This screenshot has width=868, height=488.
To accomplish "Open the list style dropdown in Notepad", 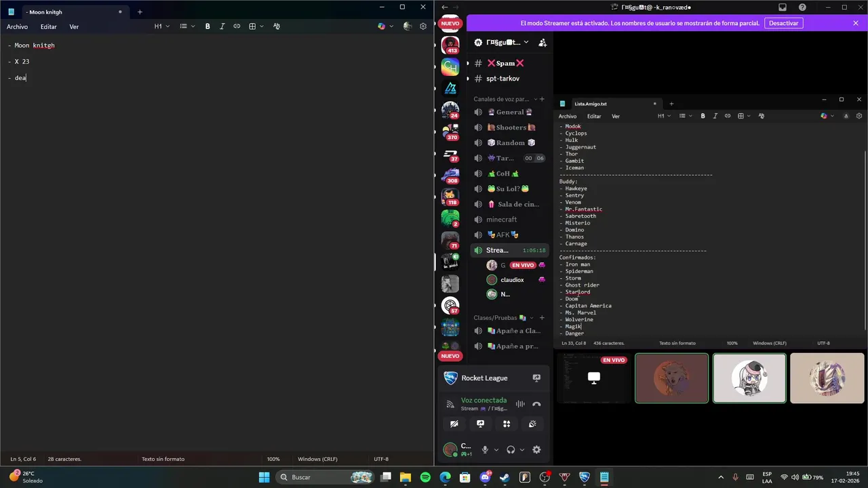I will pos(187,26).
